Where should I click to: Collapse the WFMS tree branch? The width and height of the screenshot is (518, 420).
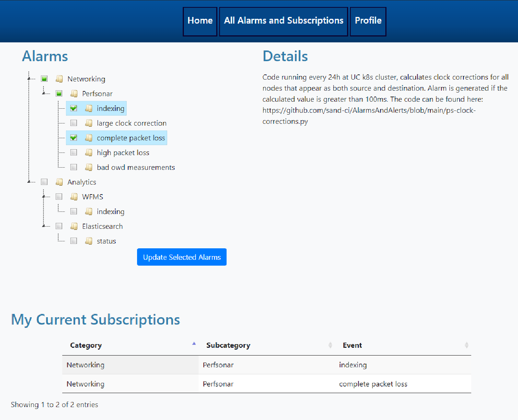44,196
